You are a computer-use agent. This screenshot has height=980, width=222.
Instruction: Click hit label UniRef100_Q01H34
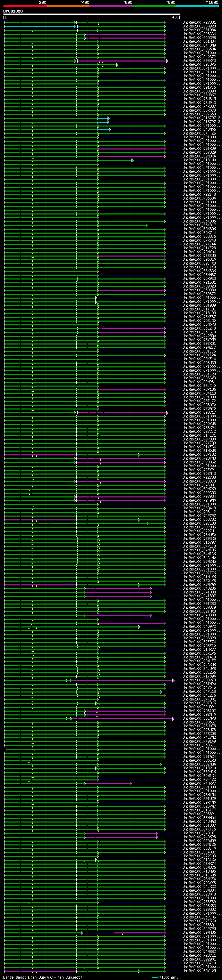coord(199,41)
